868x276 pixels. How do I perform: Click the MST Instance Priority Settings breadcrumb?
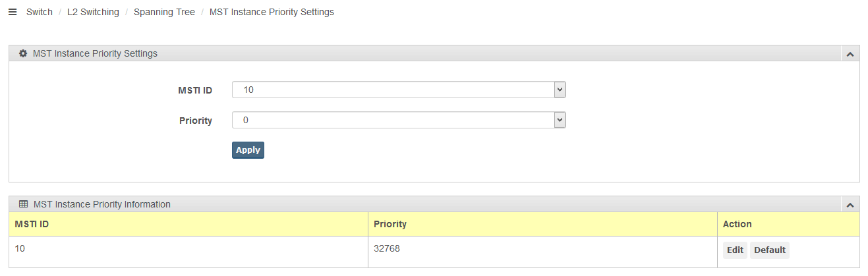click(272, 12)
